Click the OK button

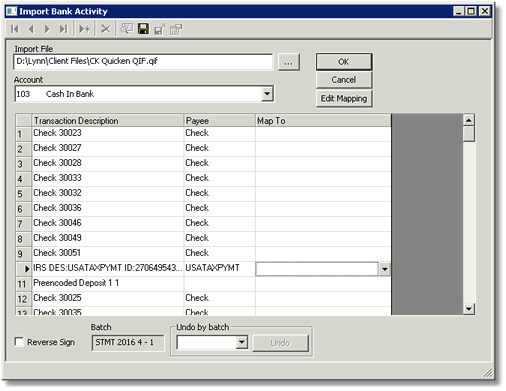pyautogui.click(x=344, y=62)
